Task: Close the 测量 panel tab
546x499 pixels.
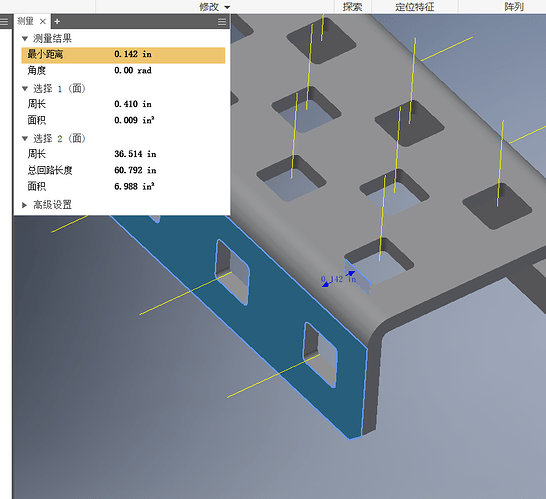Action: (x=43, y=22)
